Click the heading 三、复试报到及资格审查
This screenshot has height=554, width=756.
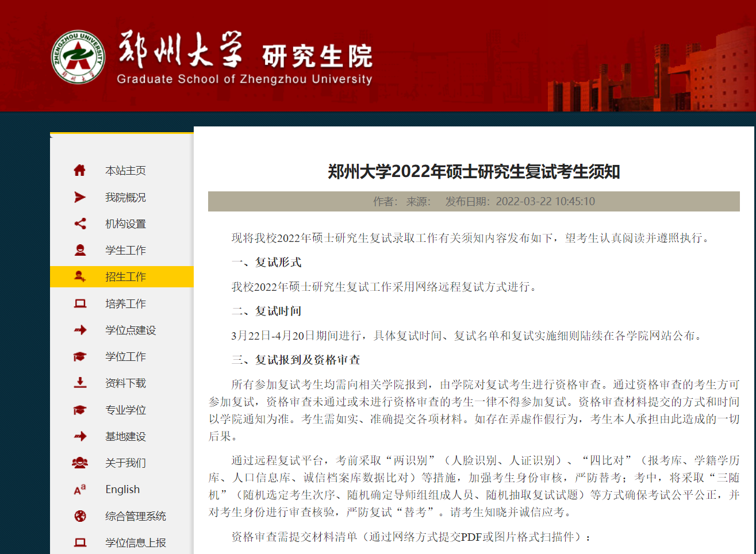(x=296, y=360)
